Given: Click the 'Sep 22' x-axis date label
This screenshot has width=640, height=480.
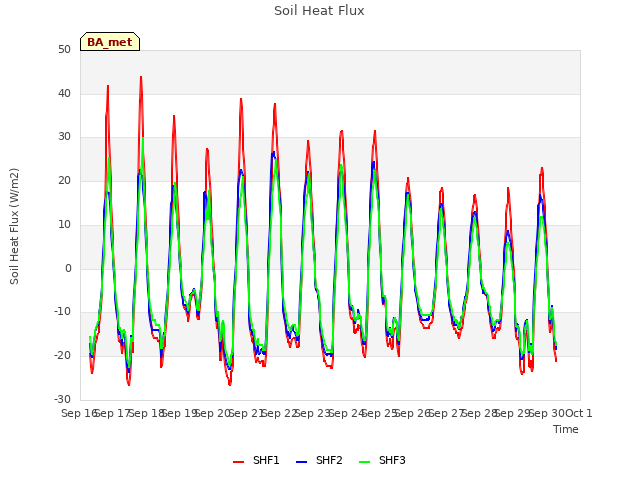Looking at the screenshot, I should point(279,413).
